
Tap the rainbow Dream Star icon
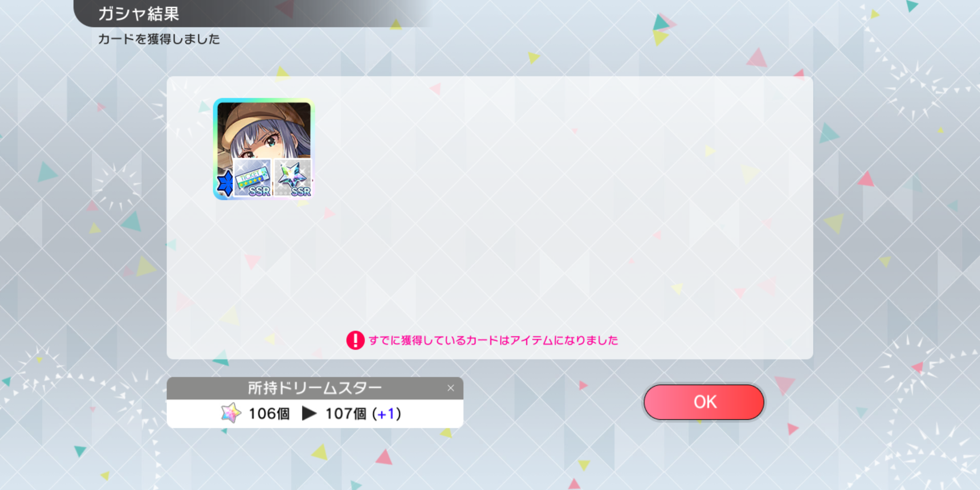231,413
